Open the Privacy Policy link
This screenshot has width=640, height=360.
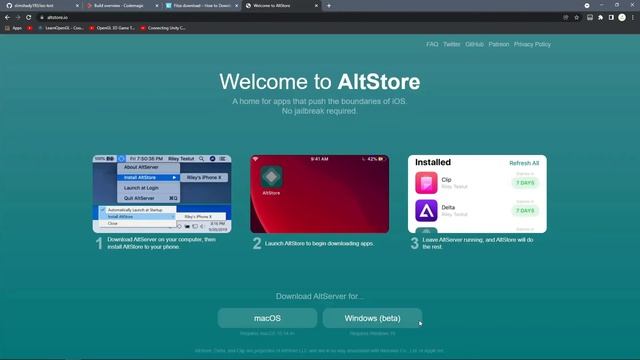tap(532, 44)
